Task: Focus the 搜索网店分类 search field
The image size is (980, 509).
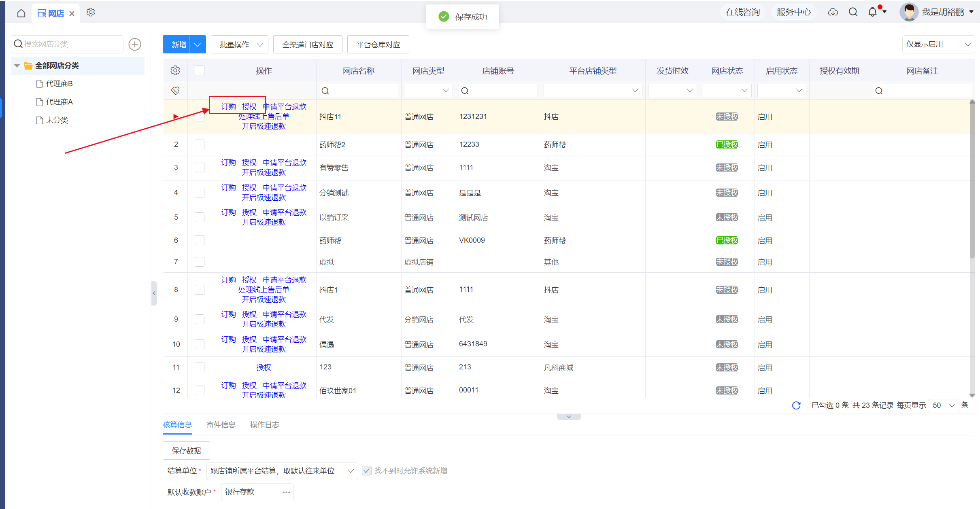Action: point(68,44)
